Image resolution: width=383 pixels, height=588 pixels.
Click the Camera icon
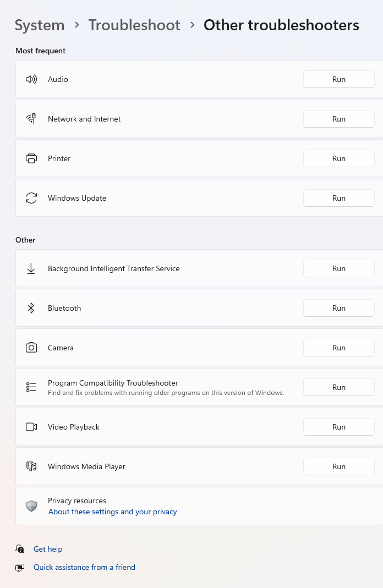pos(31,348)
